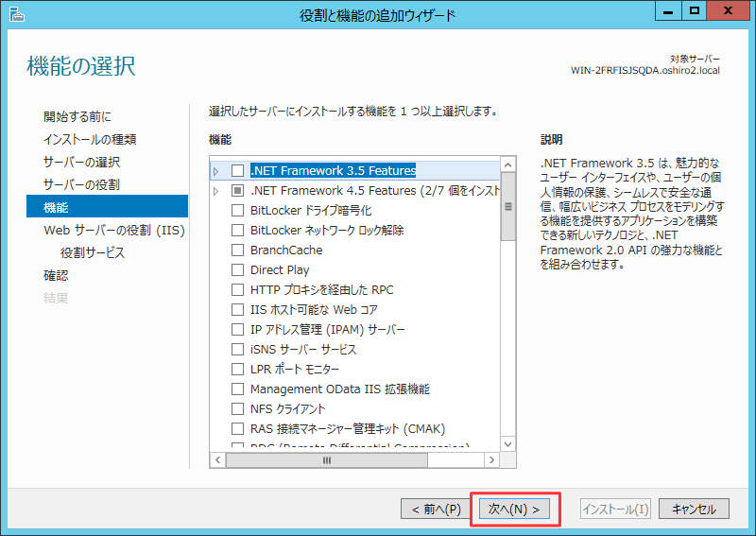Click the horizontal scroll right arrow

[491, 459]
